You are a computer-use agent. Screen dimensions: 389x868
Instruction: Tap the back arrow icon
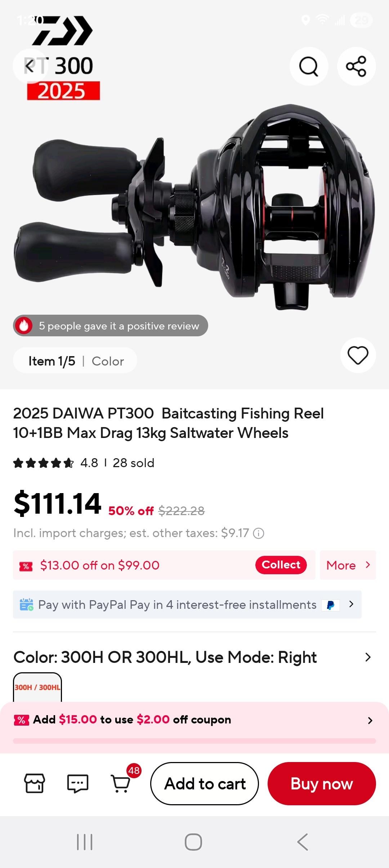click(30, 66)
